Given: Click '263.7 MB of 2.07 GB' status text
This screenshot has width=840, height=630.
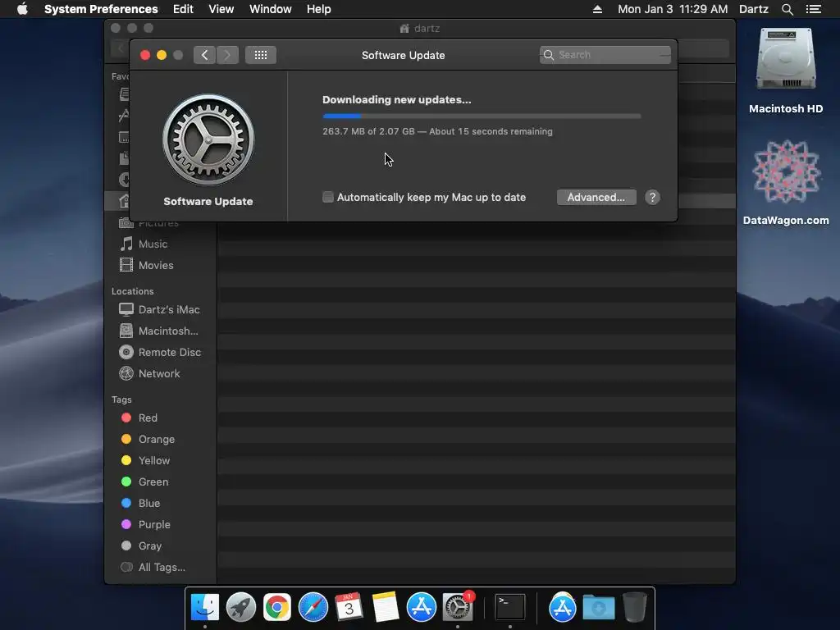Looking at the screenshot, I should (368, 131).
